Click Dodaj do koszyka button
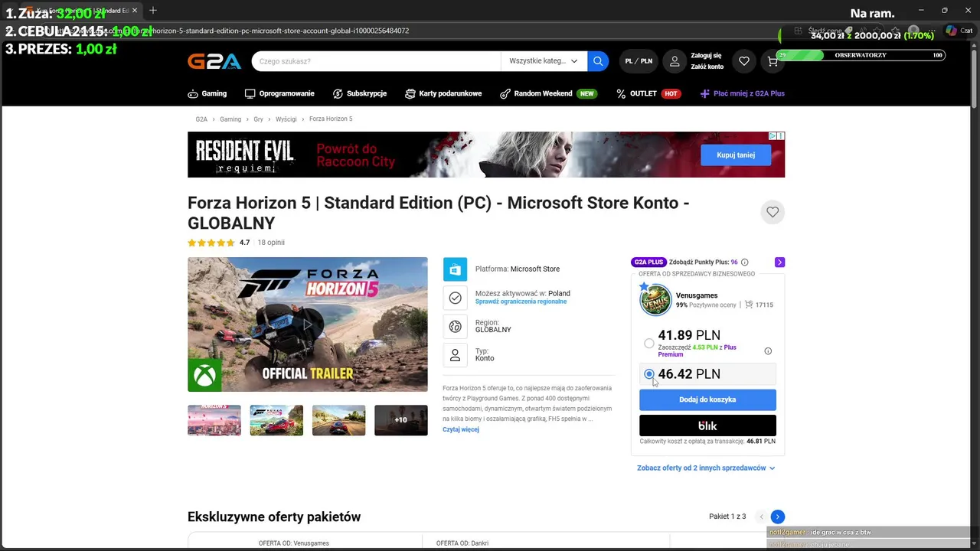 coord(707,399)
